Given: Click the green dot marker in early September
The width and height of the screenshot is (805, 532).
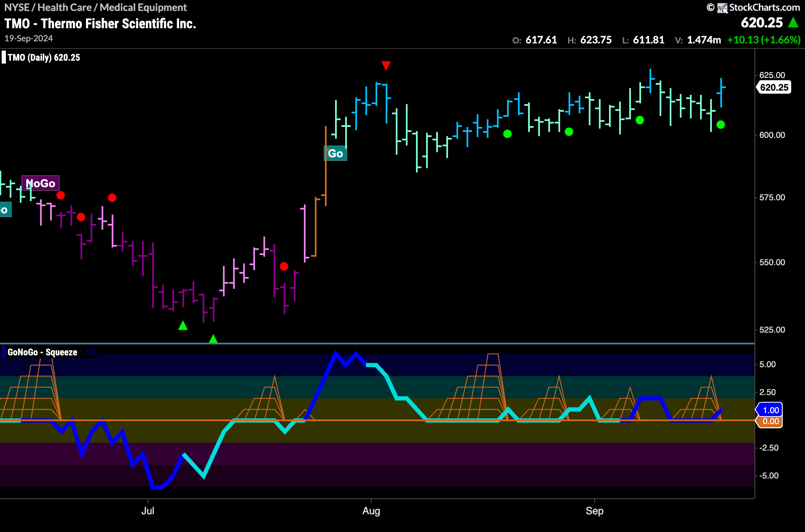Looking at the screenshot, I should point(640,120).
